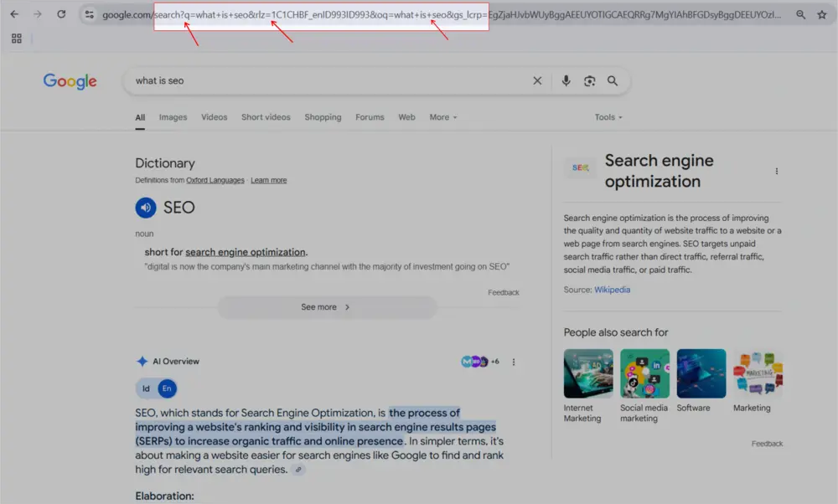The height and width of the screenshot is (504, 838).
Task: Click the Google logo
Action: click(x=70, y=81)
